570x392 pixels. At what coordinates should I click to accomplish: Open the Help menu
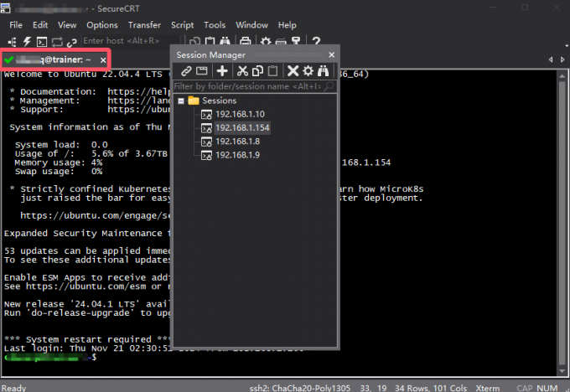click(x=288, y=25)
